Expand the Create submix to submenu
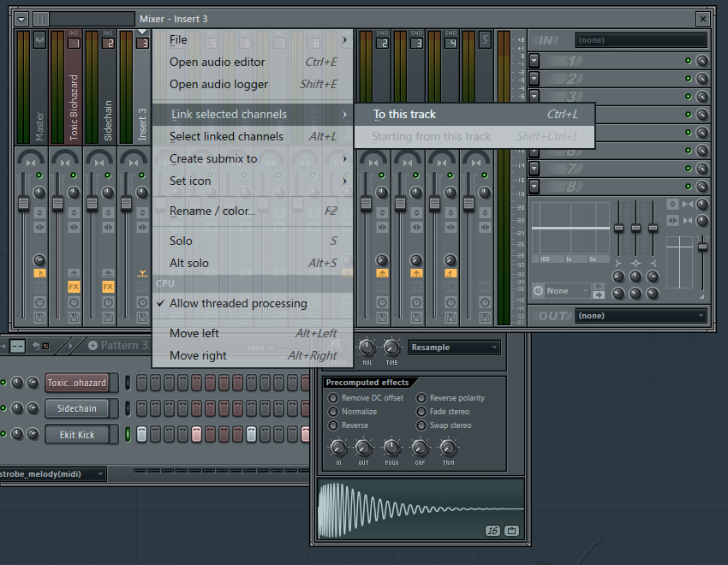728x565 pixels. (x=253, y=158)
